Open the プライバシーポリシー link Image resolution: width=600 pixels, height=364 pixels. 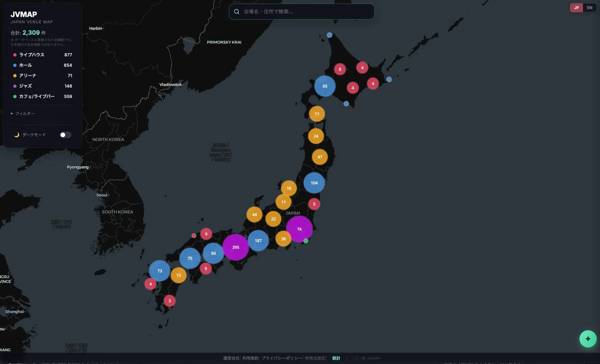click(x=282, y=358)
